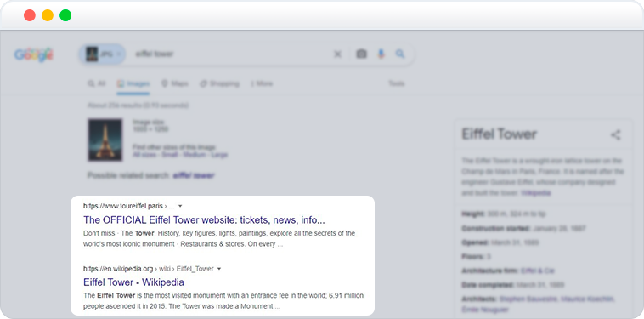644x319 pixels.
Task: Expand the More tab menu
Action: (x=262, y=83)
